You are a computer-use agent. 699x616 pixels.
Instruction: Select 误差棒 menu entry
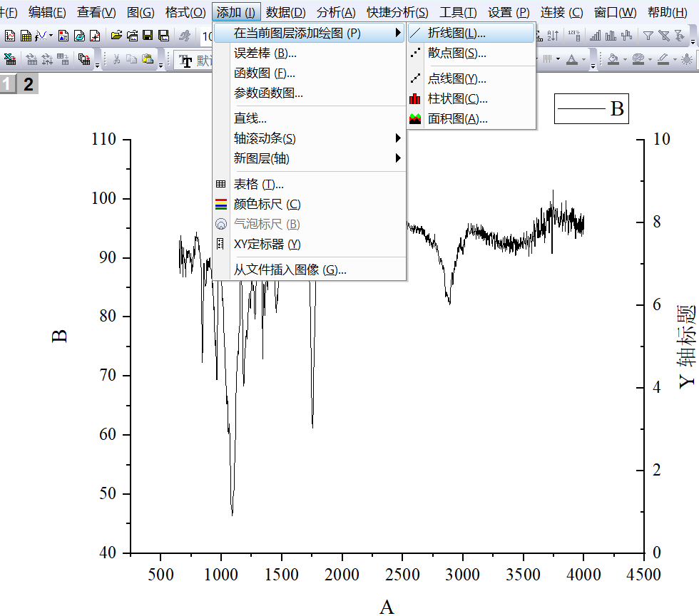click(265, 53)
